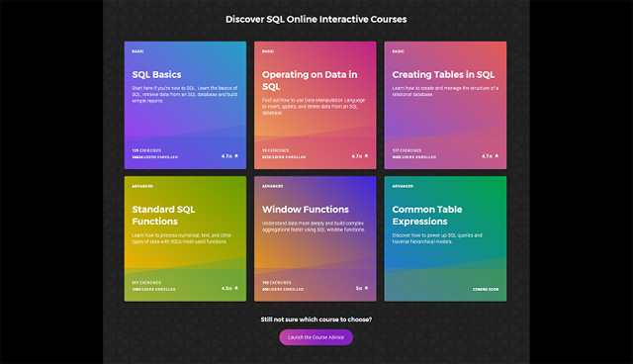633x364 pixels.
Task: Click the Creating Tables in SQL heading
Action: coord(443,74)
